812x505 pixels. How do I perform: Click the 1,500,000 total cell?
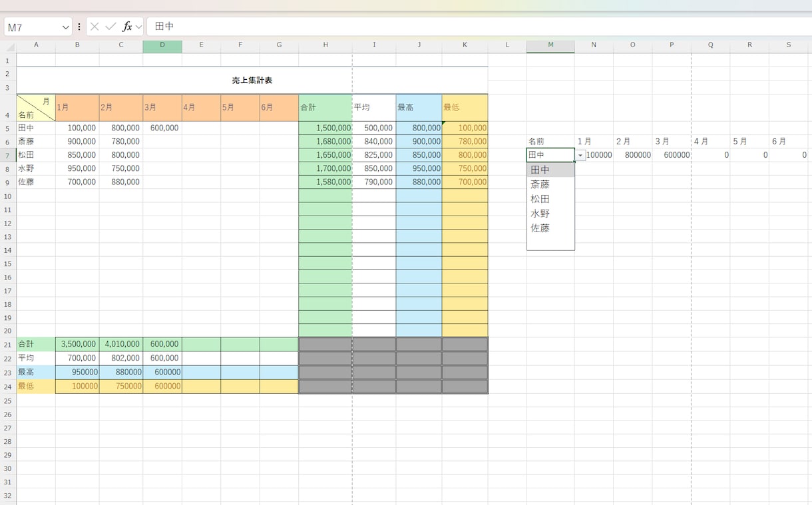click(325, 128)
